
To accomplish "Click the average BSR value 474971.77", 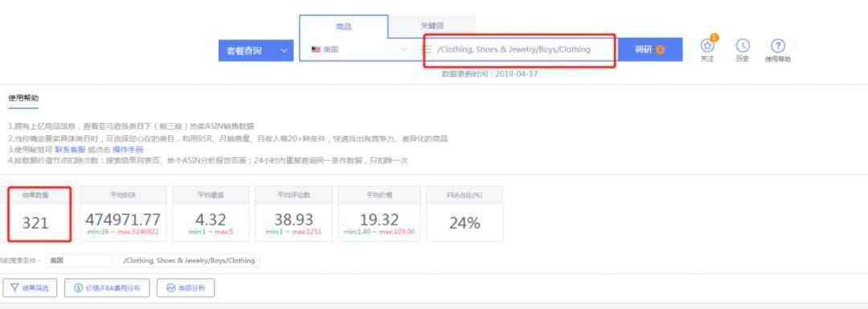I will tap(123, 220).
